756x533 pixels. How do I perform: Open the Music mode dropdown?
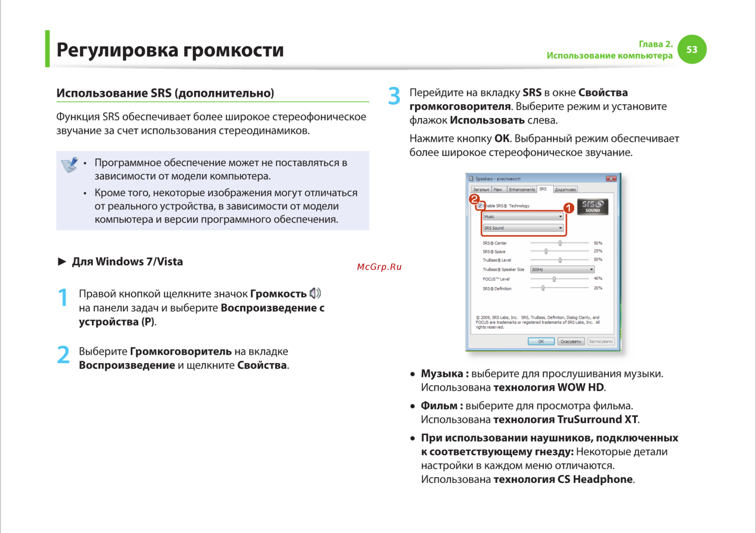coord(523,216)
